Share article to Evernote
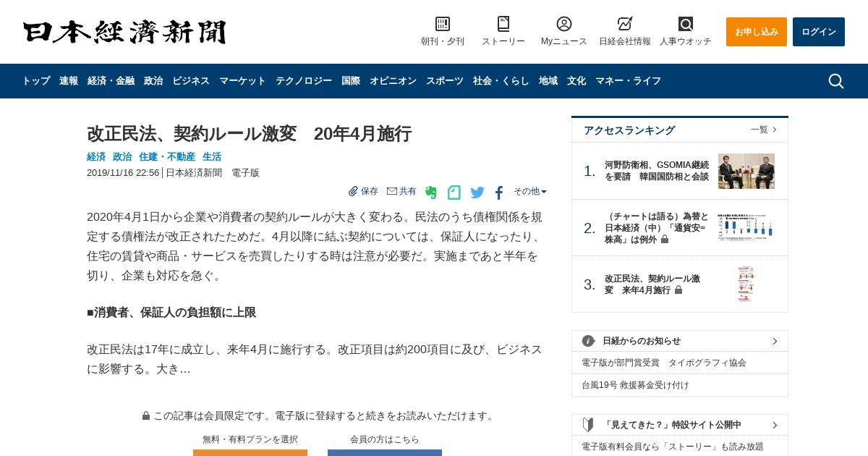The height and width of the screenshot is (456, 868). tap(431, 193)
